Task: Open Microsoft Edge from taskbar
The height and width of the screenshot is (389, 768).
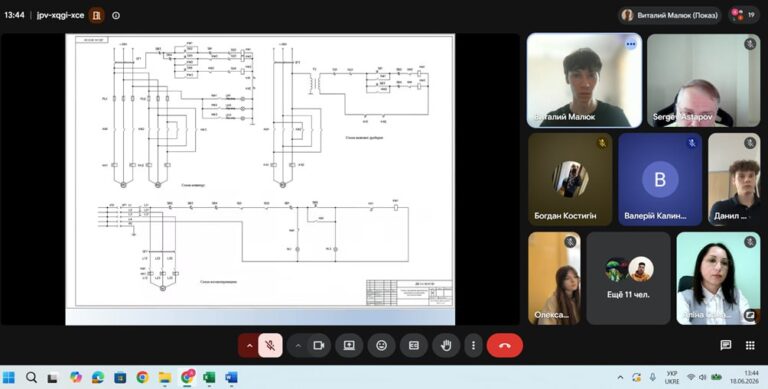Action: tap(97, 377)
